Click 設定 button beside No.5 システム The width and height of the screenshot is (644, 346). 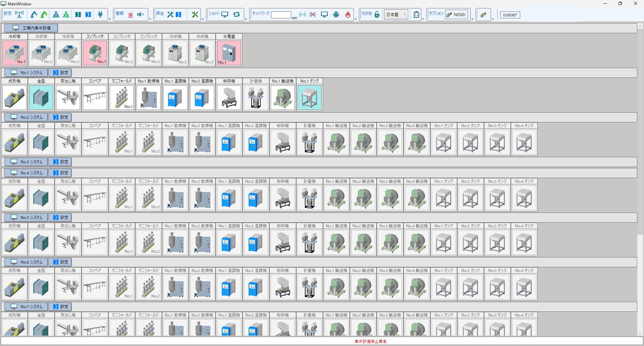pyautogui.click(x=60, y=217)
